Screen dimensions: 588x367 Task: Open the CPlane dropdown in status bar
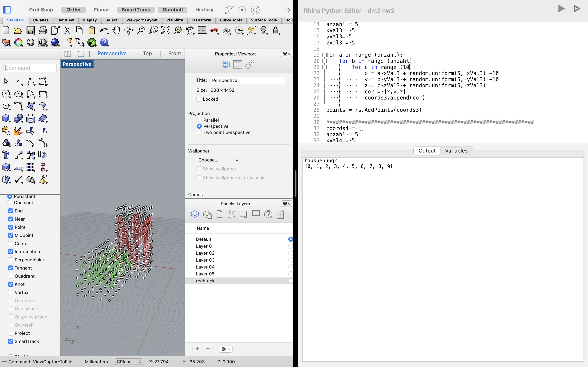tap(129, 362)
